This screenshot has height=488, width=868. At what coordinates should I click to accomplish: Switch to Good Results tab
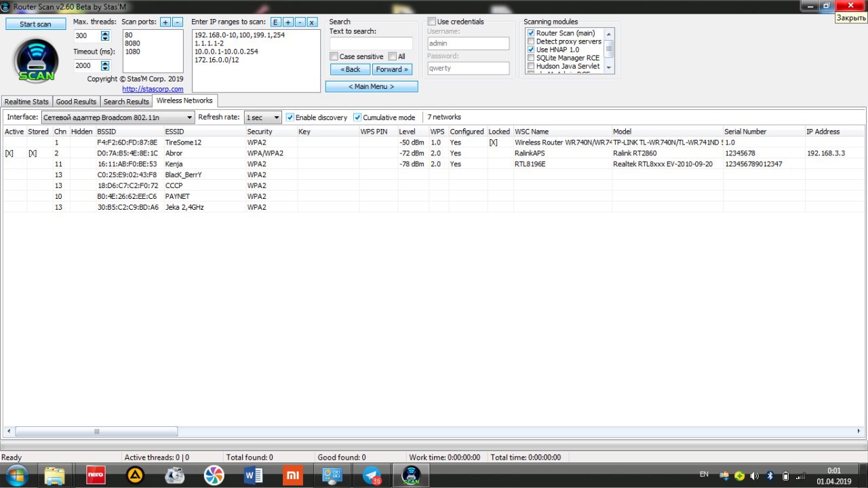[76, 102]
